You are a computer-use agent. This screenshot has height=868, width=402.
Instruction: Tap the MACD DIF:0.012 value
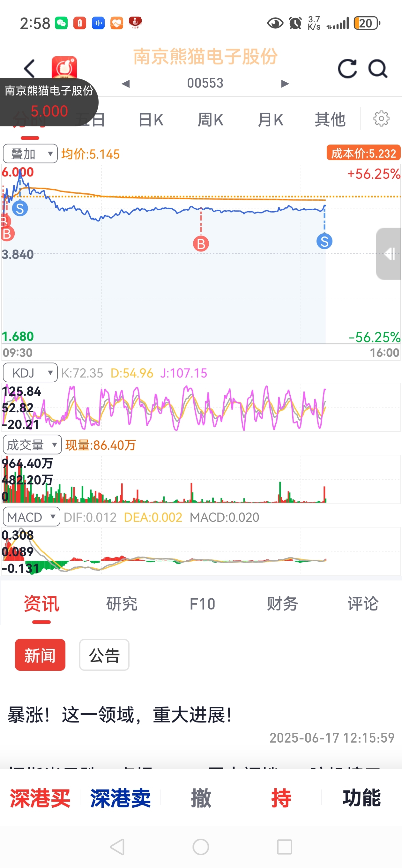[90, 517]
